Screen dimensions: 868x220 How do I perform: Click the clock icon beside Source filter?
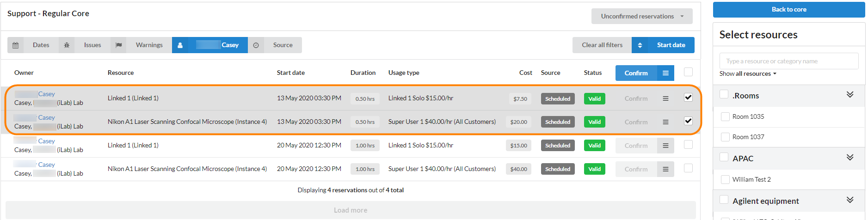point(256,45)
